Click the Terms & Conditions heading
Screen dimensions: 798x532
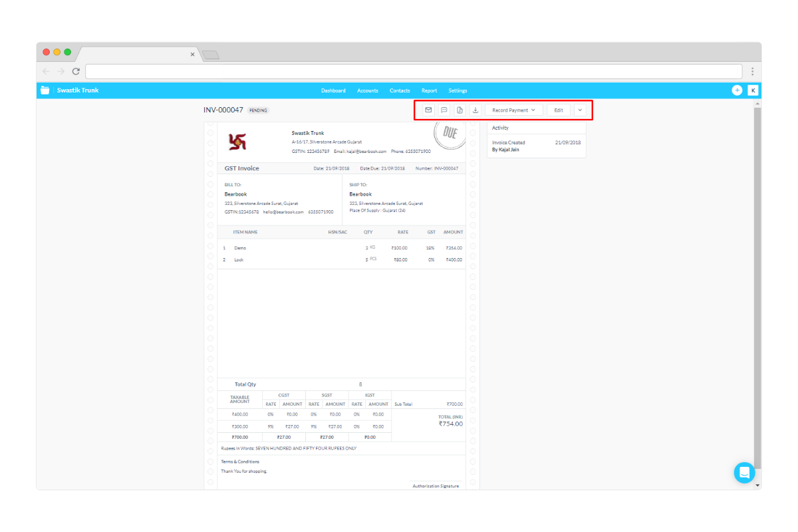point(240,462)
